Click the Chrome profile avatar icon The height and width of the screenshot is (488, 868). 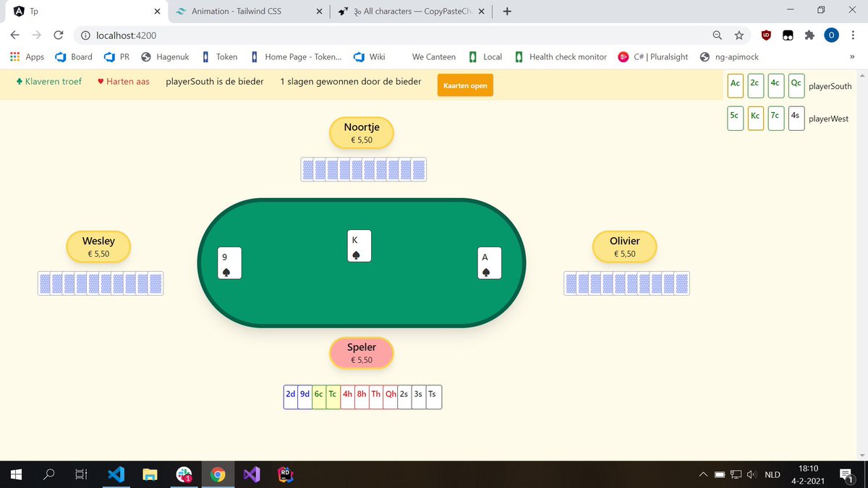click(831, 35)
